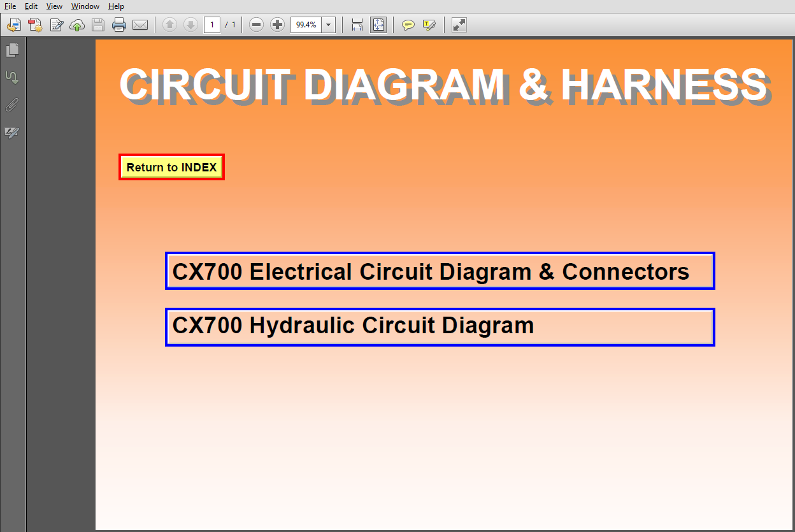
Task: Open the Attachments paperclip panel
Action: [12, 105]
